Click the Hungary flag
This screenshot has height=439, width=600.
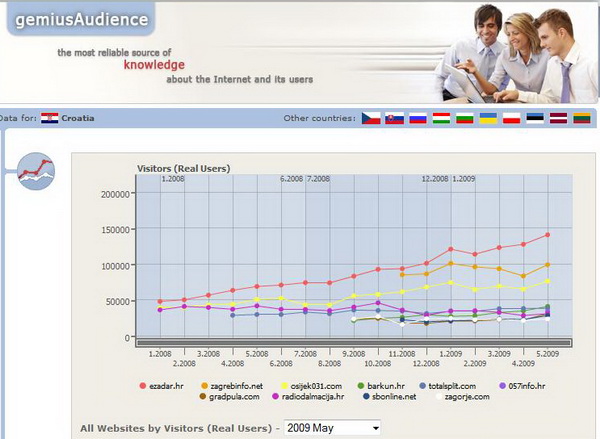(x=440, y=118)
